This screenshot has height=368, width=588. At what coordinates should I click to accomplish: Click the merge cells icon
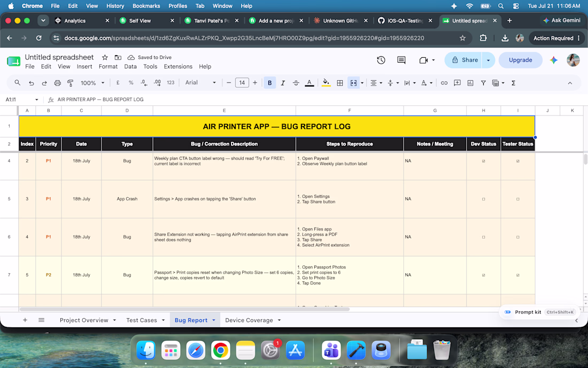[x=354, y=83]
